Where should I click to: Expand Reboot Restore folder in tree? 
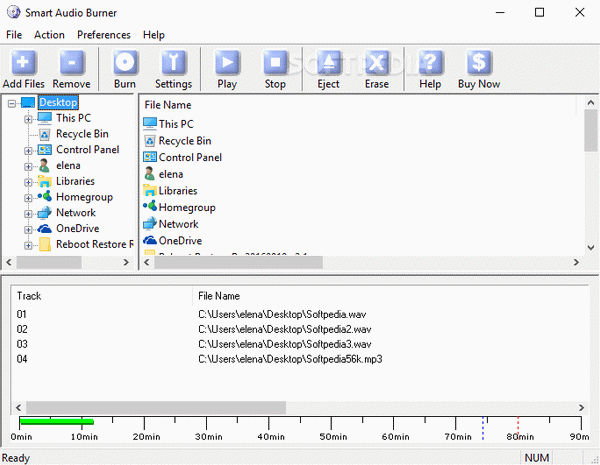[x=28, y=245]
